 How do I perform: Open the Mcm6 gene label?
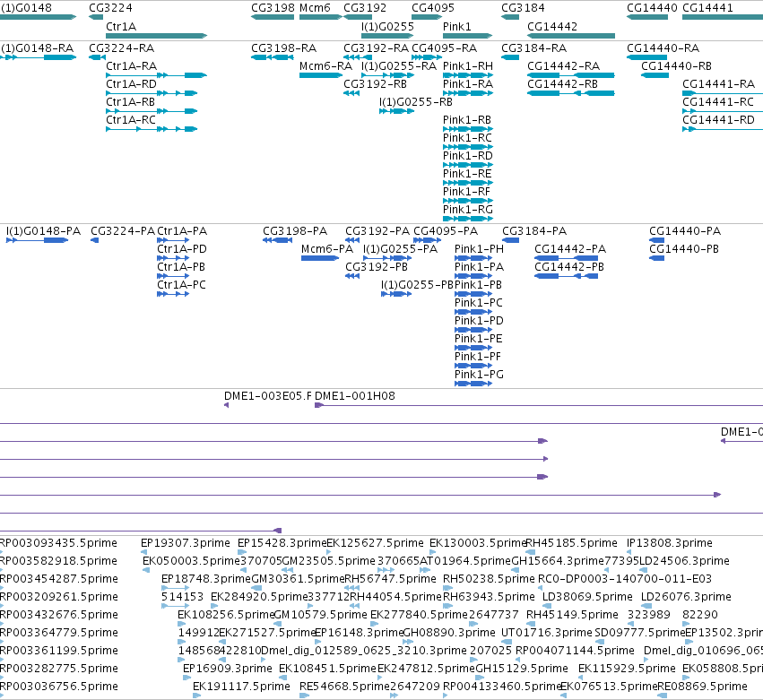pos(315,8)
